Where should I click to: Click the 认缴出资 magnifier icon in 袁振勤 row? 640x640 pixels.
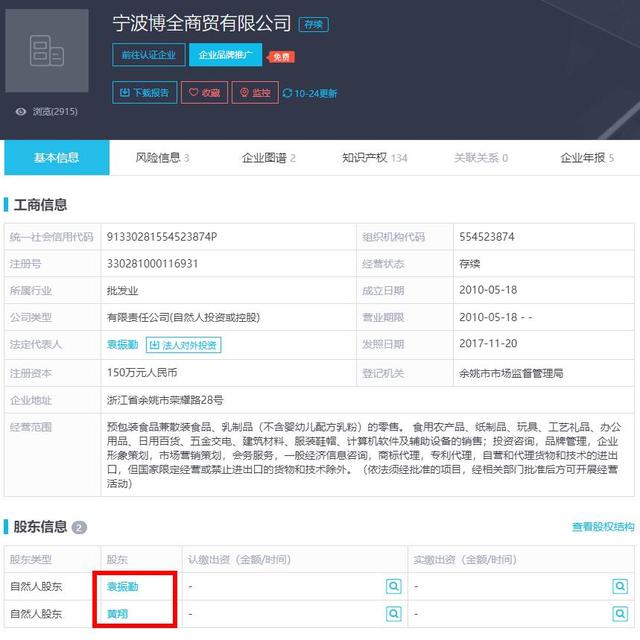pos(393,586)
